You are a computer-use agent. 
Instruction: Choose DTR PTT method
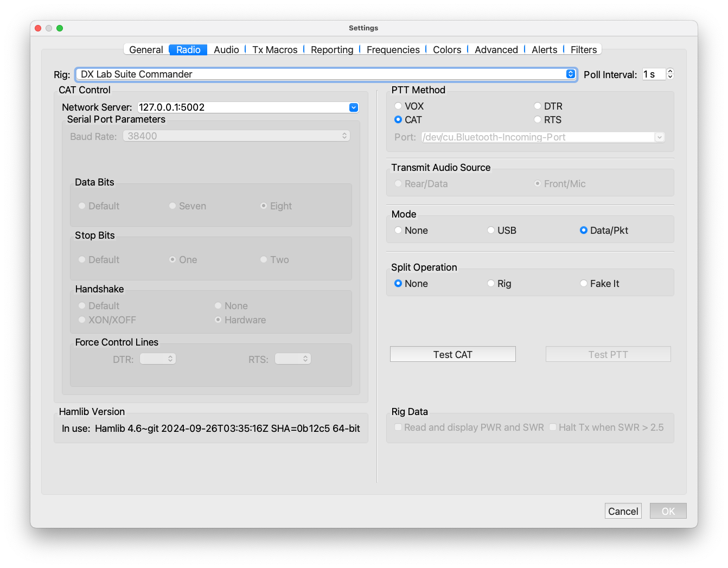click(538, 106)
